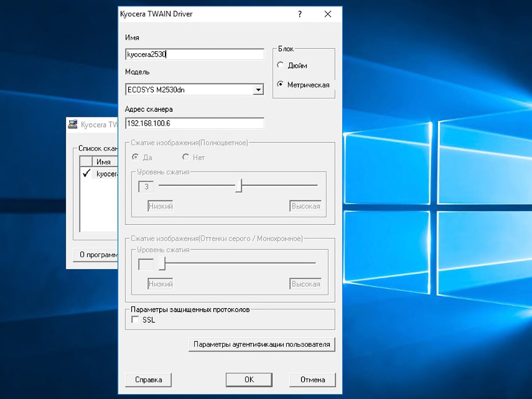Choose Да for full-color image compression

point(135,157)
